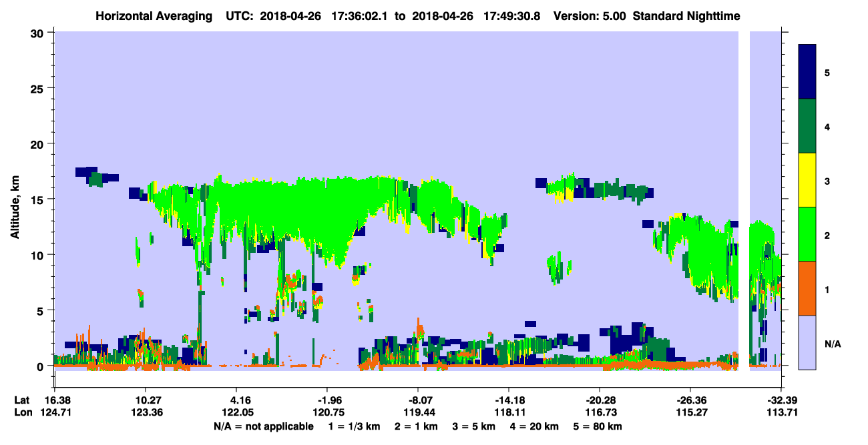Click the 'Lon' axis row label

[22, 412]
